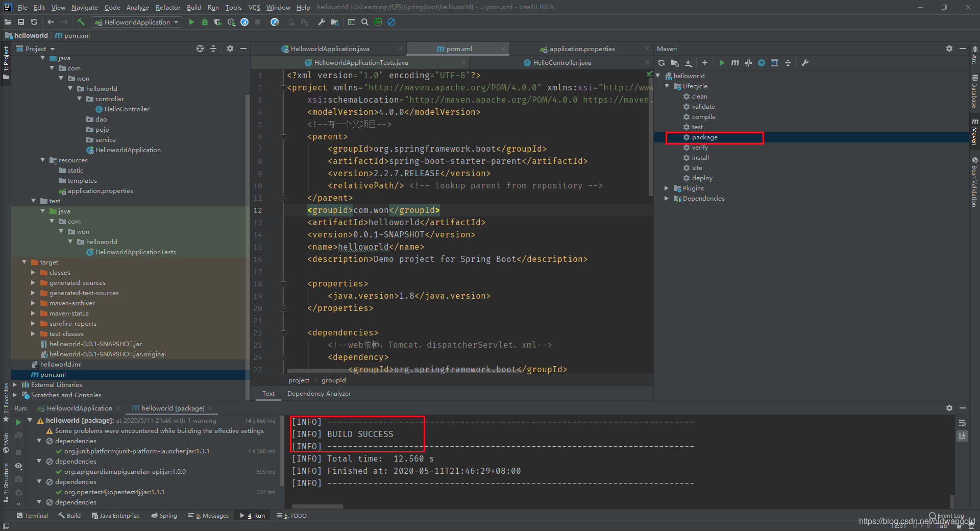Toggle soft-wrap in run console
The image size is (980, 531).
[x=962, y=423]
